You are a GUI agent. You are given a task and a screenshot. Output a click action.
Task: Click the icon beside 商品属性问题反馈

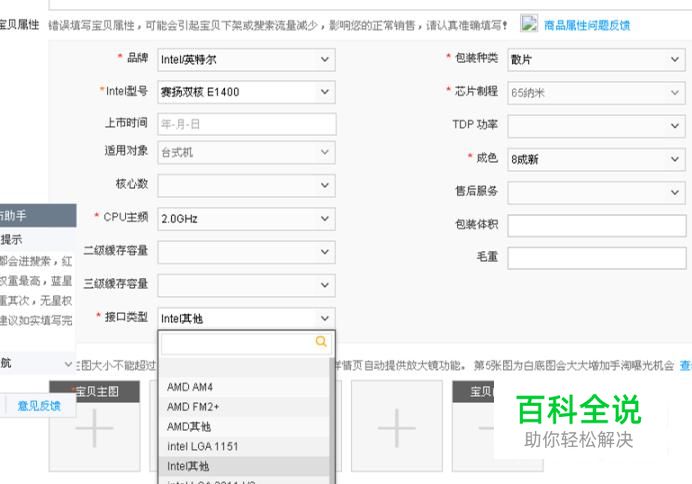pos(529,23)
